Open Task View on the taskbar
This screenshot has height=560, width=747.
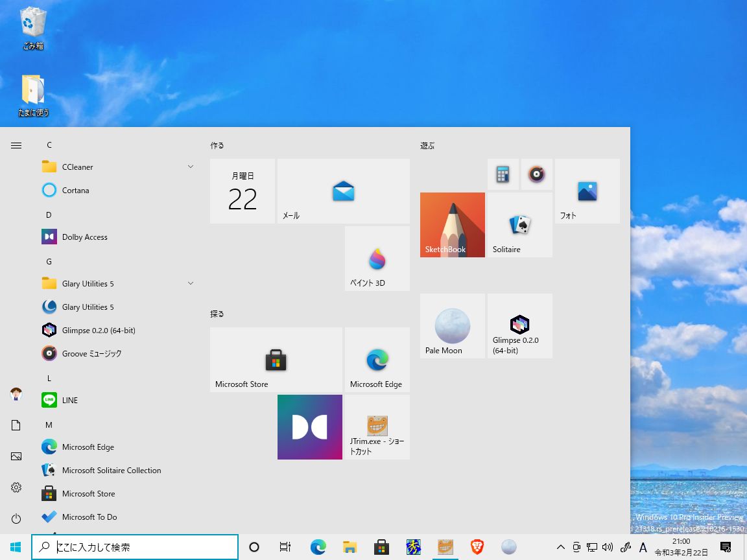(285, 547)
